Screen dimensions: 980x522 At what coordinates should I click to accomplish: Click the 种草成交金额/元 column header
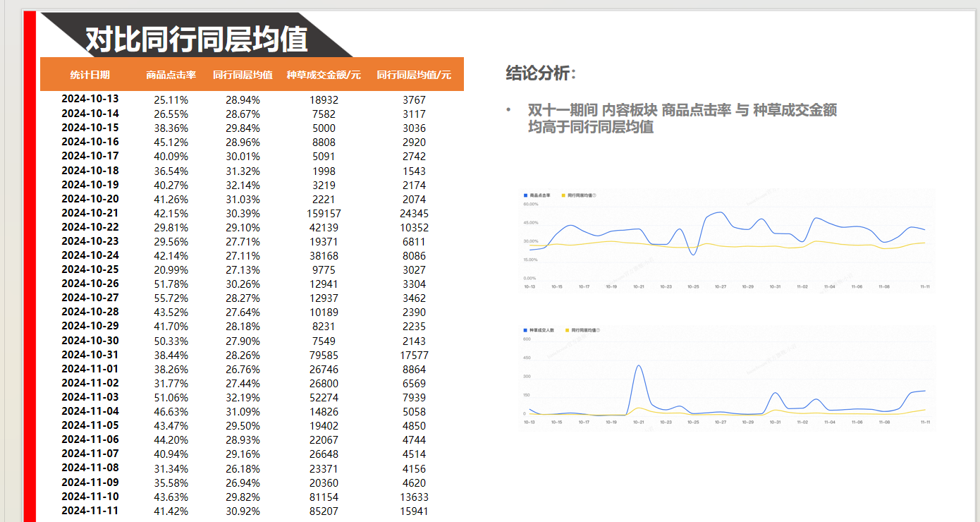[x=324, y=75]
